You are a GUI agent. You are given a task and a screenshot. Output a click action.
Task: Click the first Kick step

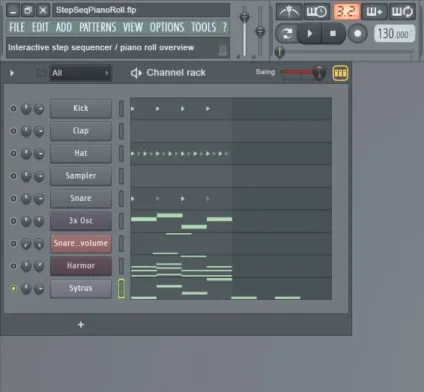tap(133, 109)
